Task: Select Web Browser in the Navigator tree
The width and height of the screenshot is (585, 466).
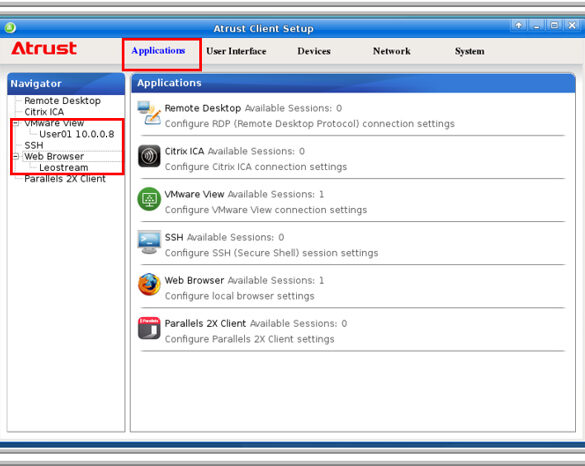Action: 54,156
